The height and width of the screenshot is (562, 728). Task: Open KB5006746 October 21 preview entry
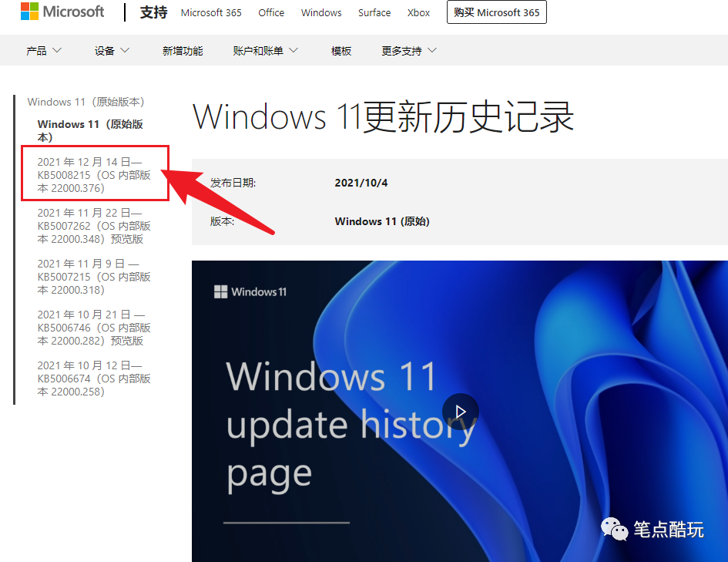pyautogui.click(x=94, y=328)
